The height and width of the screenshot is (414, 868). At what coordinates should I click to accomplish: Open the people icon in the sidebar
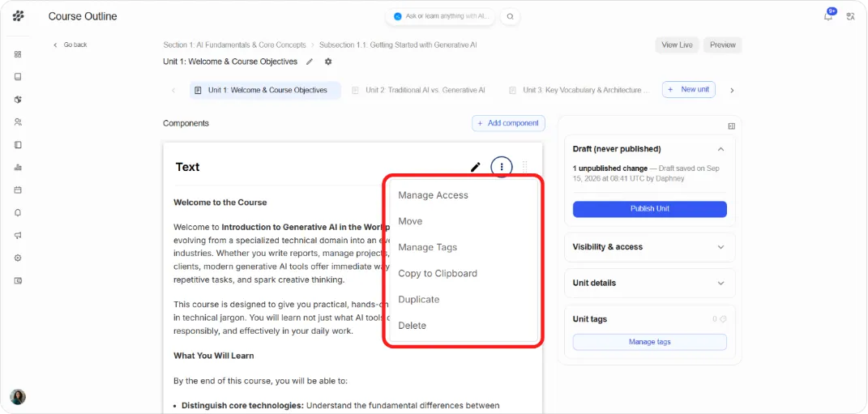18,122
